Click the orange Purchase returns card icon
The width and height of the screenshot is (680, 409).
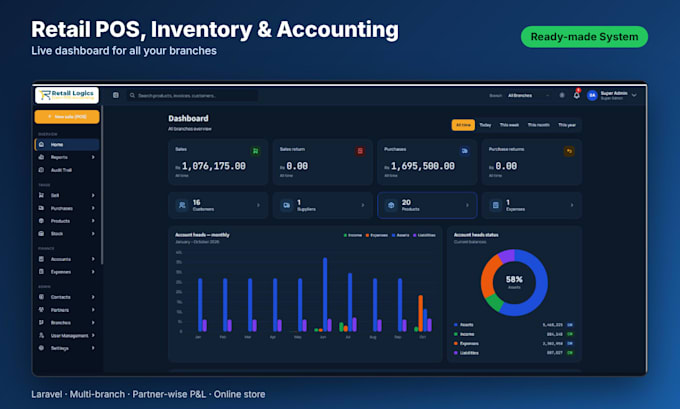pos(569,151)
